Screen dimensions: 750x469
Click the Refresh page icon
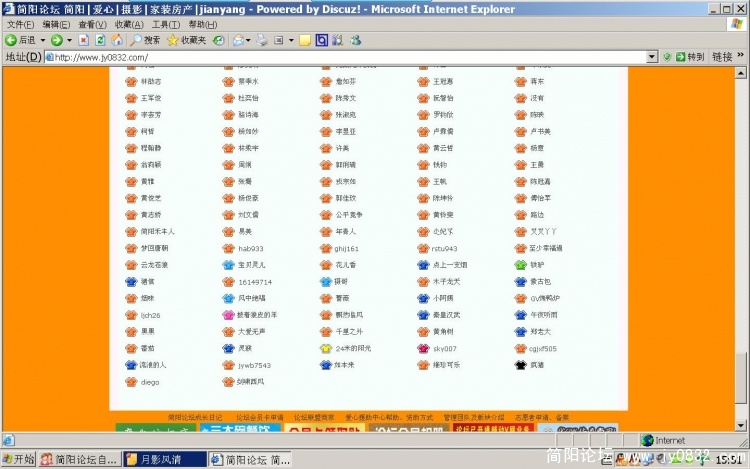coord(100,40)
